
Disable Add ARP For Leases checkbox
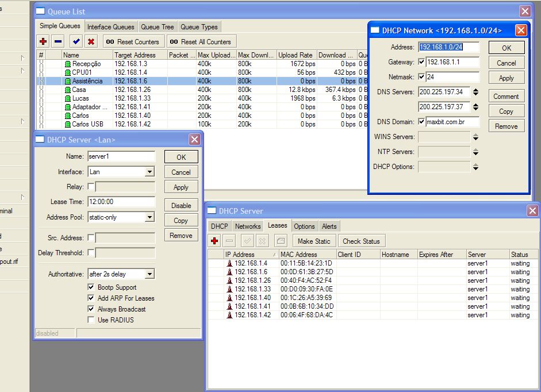(91, 298)
